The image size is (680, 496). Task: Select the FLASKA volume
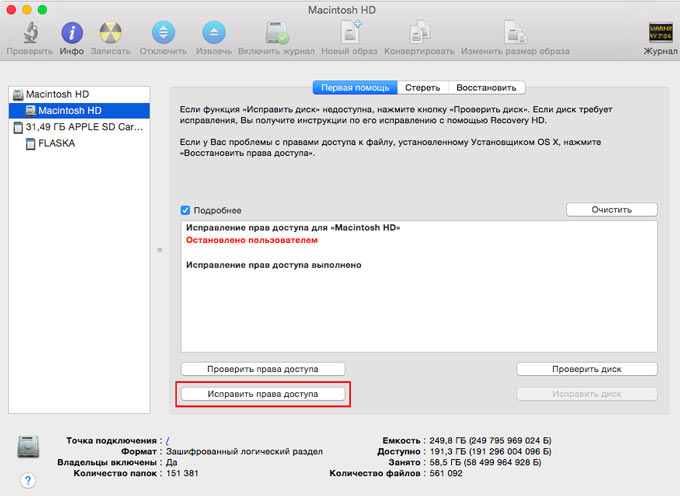pos(79,143)
